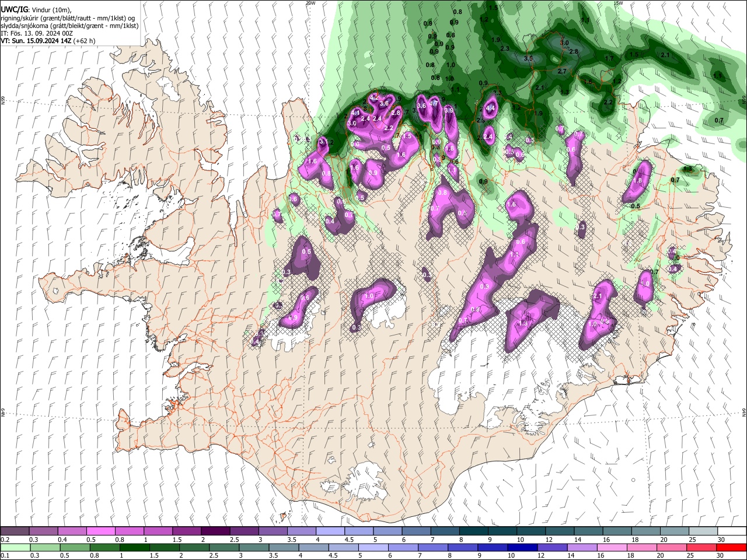
Task: Click the '(+62 h)' forecast offset text
Action: (85, 41)
